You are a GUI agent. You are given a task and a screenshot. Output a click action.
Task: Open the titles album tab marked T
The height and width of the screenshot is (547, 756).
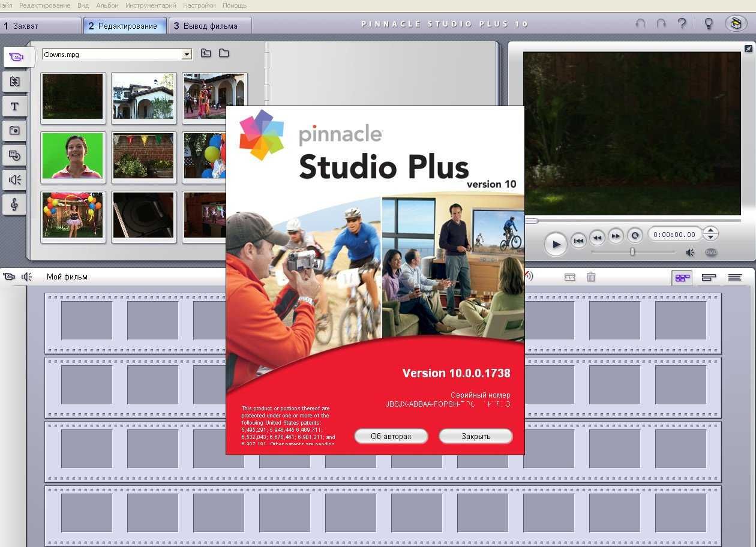point(15,106)
